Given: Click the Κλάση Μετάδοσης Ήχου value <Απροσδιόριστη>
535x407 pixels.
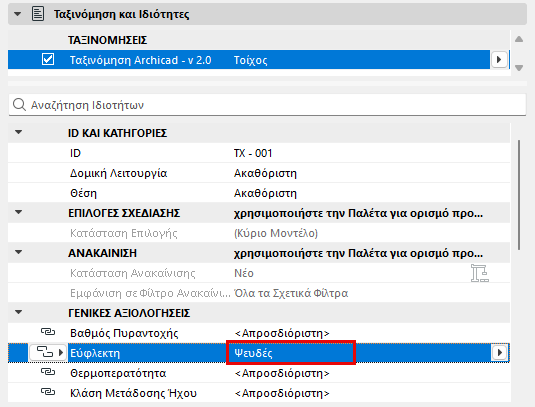Looking at the screenshot, I should tap(282, 393).
